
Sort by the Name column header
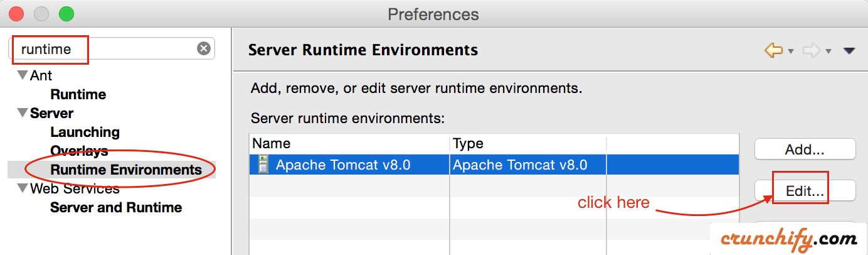click(x=349, y=143)
